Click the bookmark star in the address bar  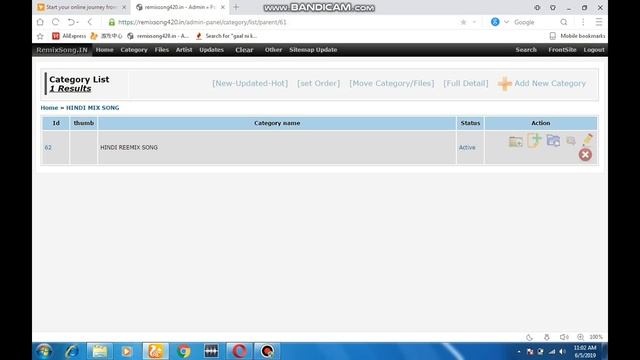(x=463, y=22)
